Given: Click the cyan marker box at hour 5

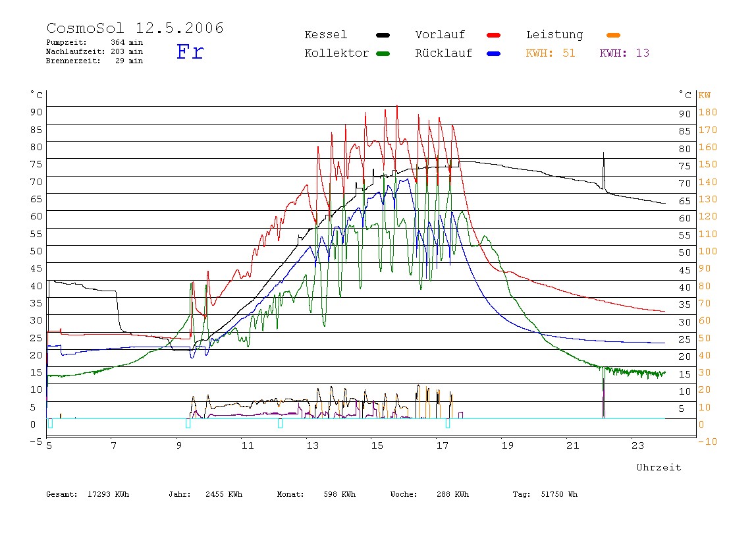Looking at the screenshot, I should pyautogui.click(x=50, y=424).
